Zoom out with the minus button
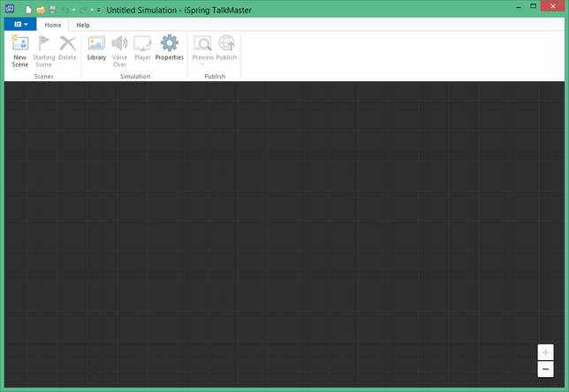Viewport: 569px width, 392px height. click(x=545, y=369)
